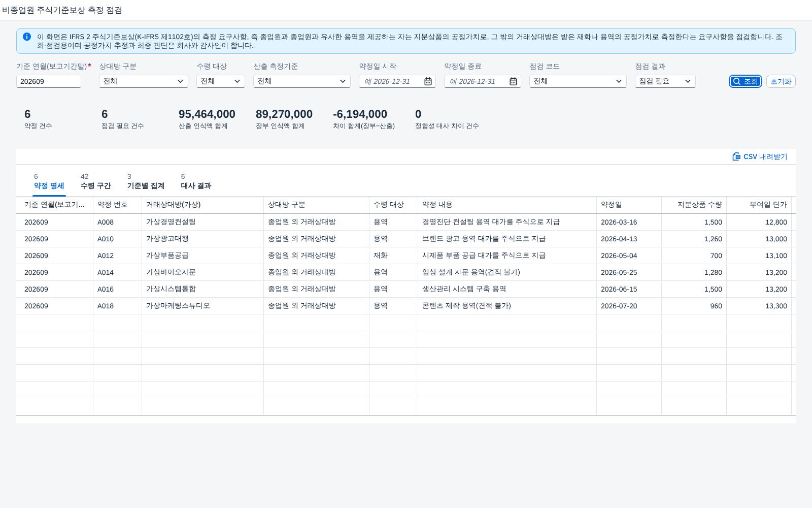The height and width of the screenshot is (508, 812).
Task: Switch to the 약정 명세 tab
Action: (x=49, y=181)
